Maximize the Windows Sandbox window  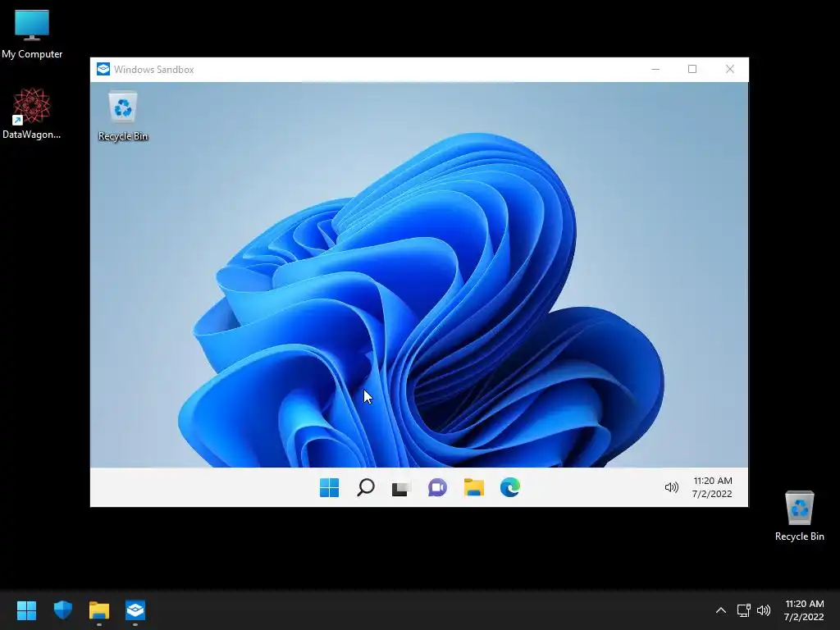692,69
